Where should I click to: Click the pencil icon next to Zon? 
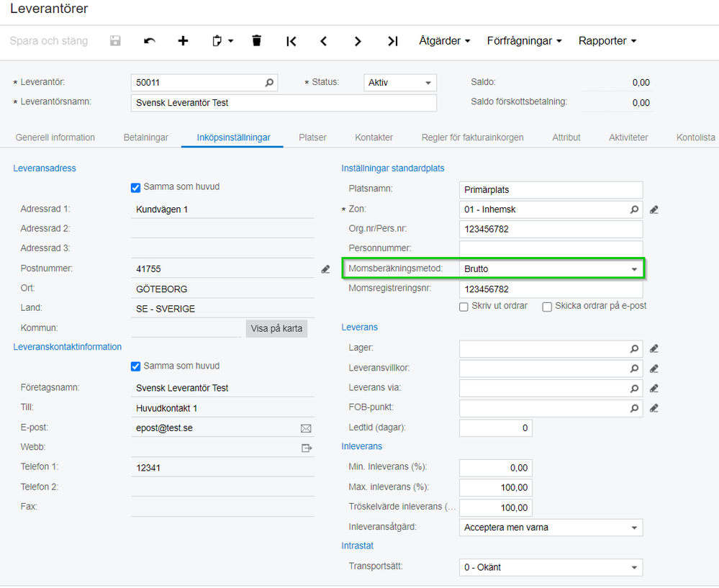coord(654,209)
